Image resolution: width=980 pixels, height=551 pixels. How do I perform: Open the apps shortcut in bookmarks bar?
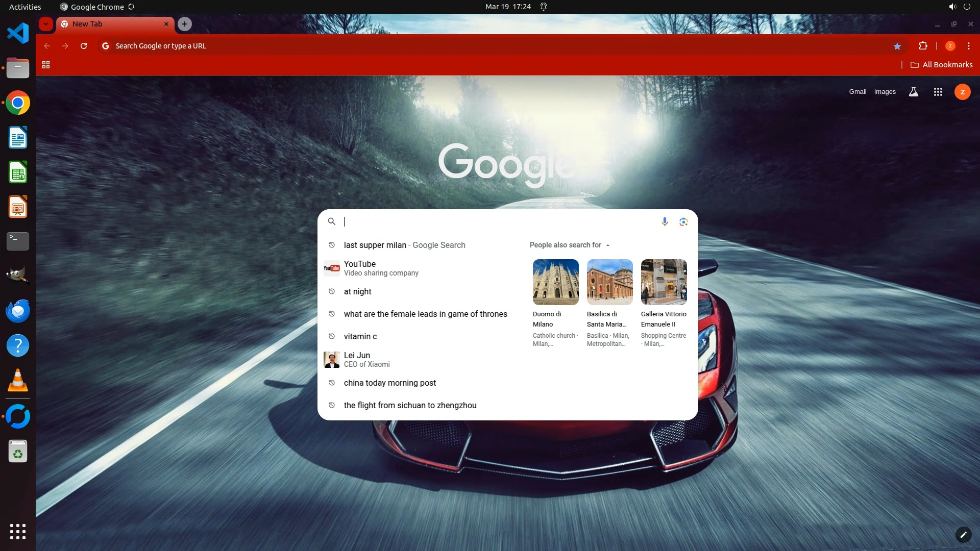tap(46, 65)
